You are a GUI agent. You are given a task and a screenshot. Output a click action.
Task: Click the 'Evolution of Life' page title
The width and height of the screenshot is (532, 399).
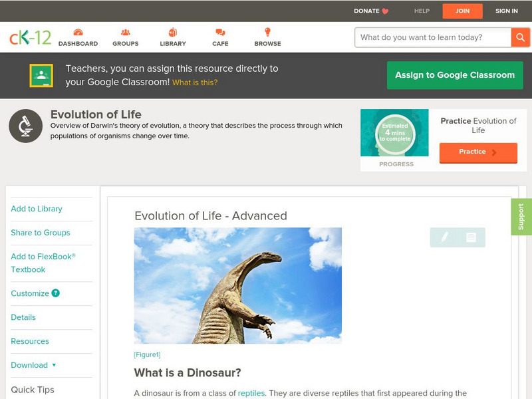[96, 114]
